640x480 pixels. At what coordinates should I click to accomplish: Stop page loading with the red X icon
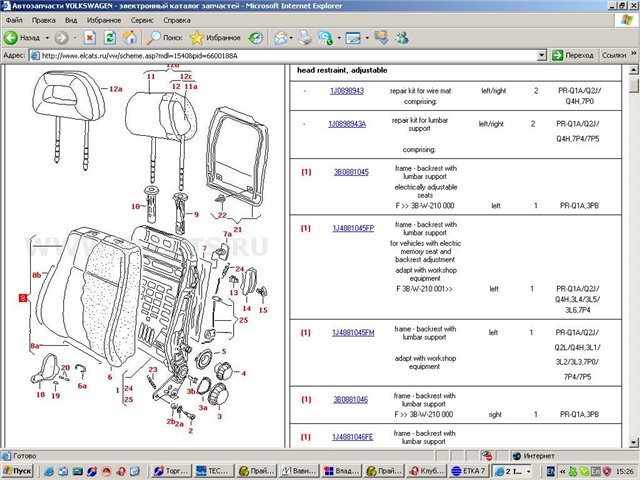(90, 38)
